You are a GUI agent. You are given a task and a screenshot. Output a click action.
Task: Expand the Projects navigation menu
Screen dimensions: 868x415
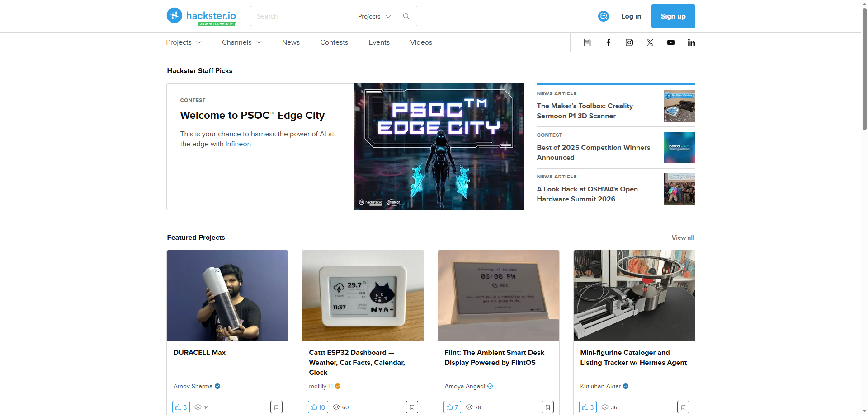pos(184,42)
